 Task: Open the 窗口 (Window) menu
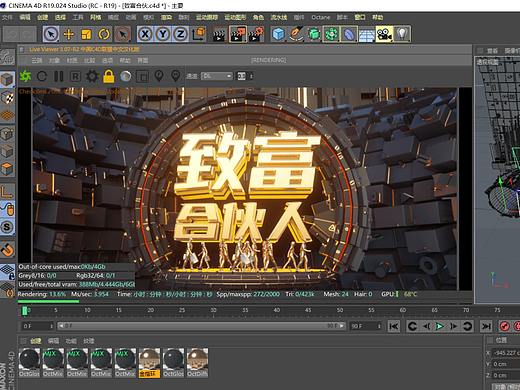360,17
